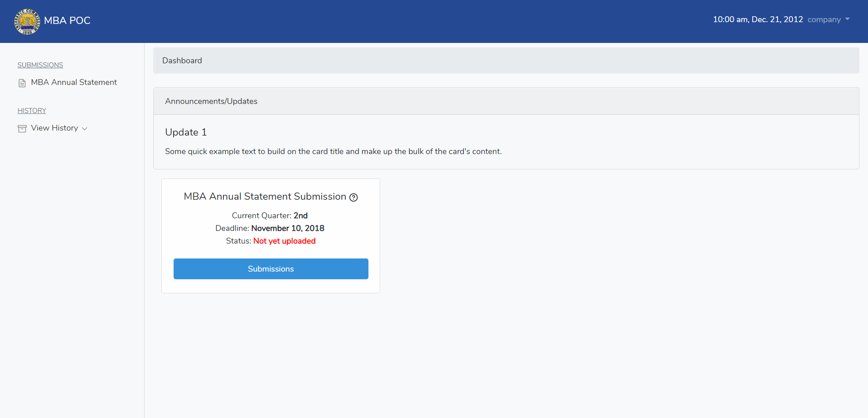This screenshot has width=868, height=418.
Task: Click the caret arrow beside company
Action: (x=847, y=19)
